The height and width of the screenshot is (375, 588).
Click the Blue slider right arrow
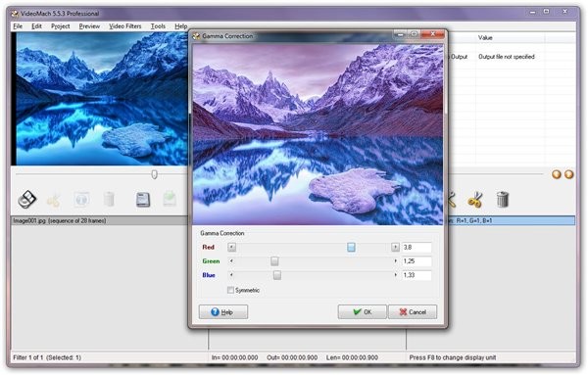[395, 275]
